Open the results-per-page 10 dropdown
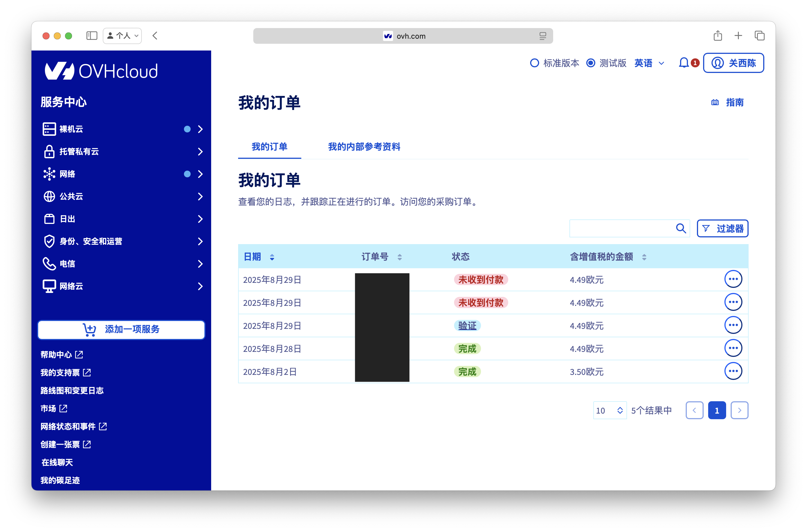807x532 pixels. [x=610, y=410]
